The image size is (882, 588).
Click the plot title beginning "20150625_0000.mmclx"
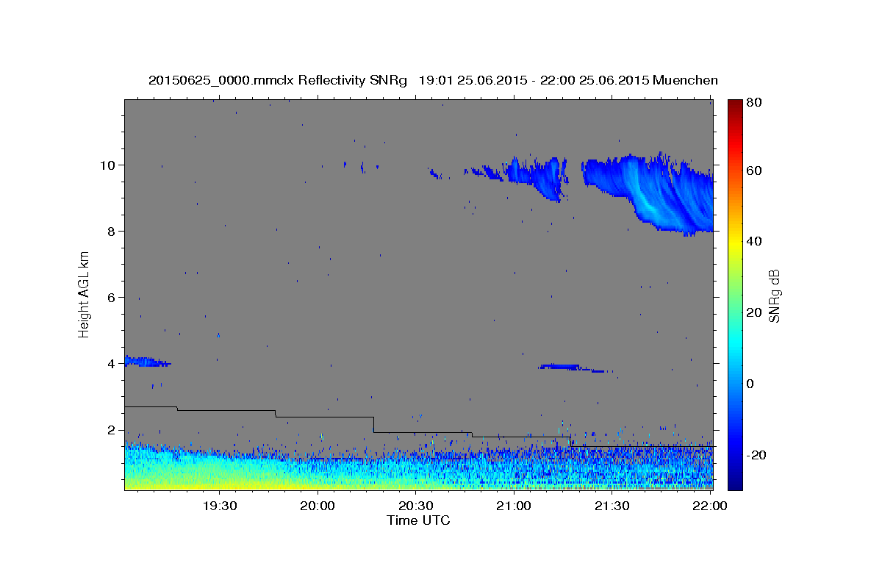(x=433, y=80)
